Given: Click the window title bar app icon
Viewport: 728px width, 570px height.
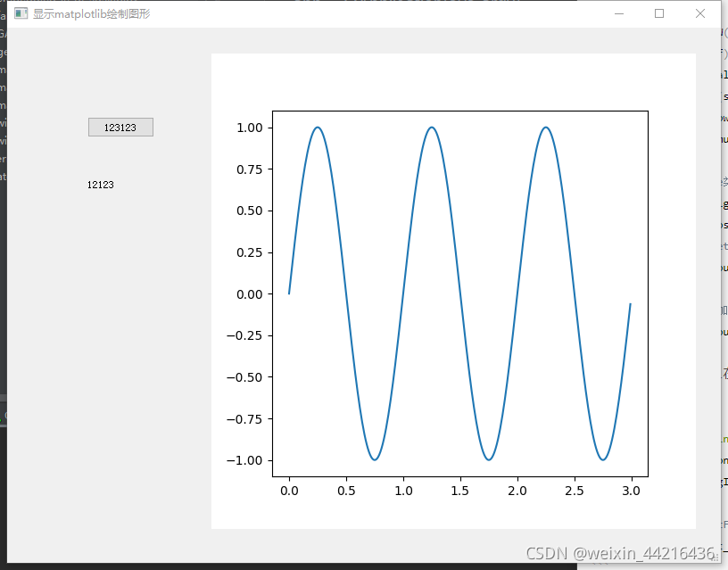Looking at the screenshot, I should tap(21, 13).
